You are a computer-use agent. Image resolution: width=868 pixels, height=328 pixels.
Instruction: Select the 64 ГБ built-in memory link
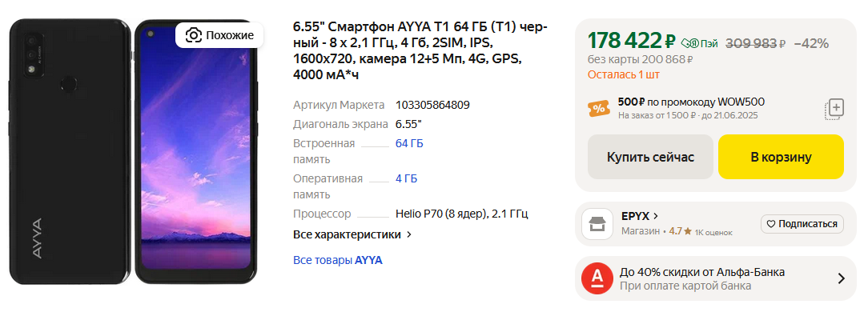[409, 143]
